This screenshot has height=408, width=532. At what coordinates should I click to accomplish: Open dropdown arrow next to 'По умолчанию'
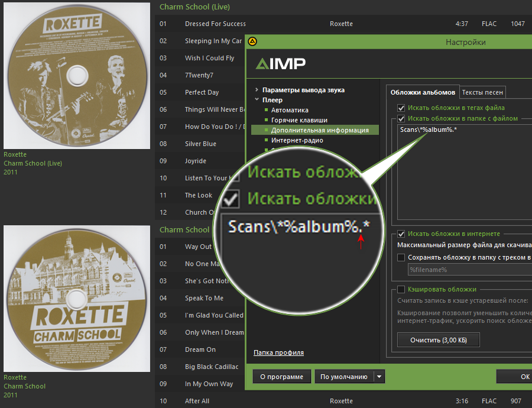379,377
